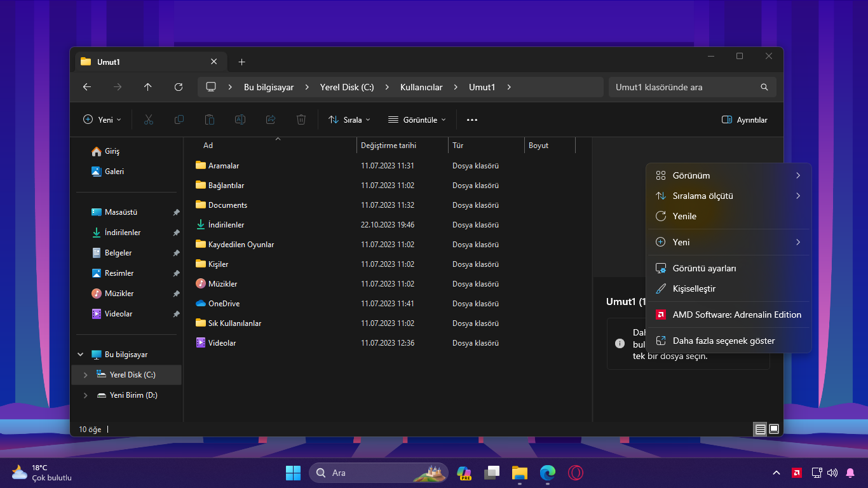Image resolution: width=868 pixels, height=488 pixels.
Task: Click the chevron after Kullanıcılar in address bar
Action: 456,87
